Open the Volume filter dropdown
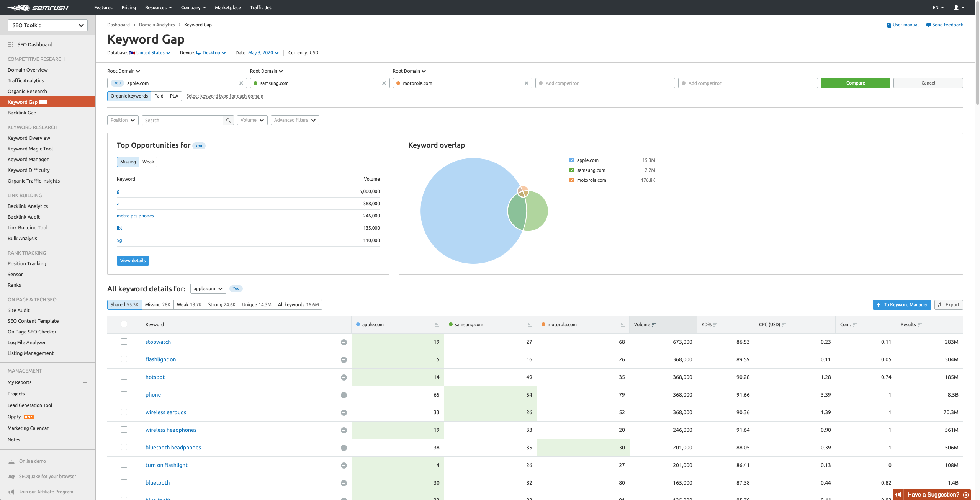 252,120
